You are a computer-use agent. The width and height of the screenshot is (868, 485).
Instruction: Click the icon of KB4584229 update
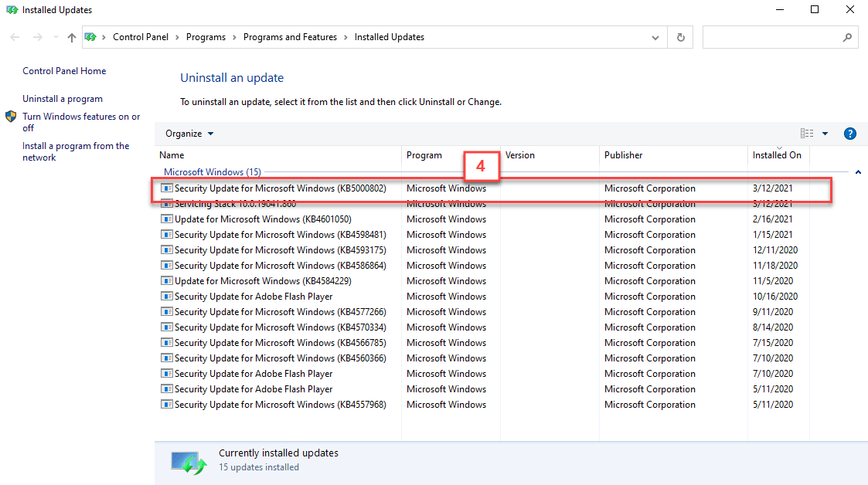tap(167, 281)
